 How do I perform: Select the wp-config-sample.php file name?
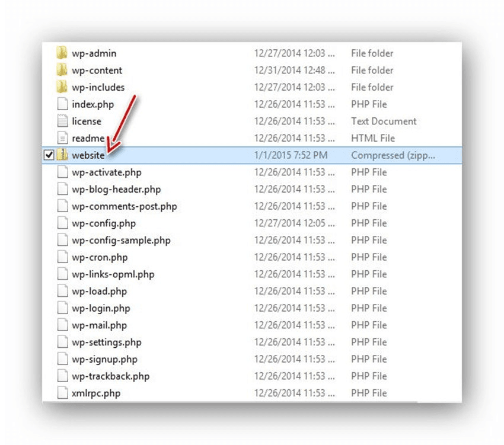121,241
